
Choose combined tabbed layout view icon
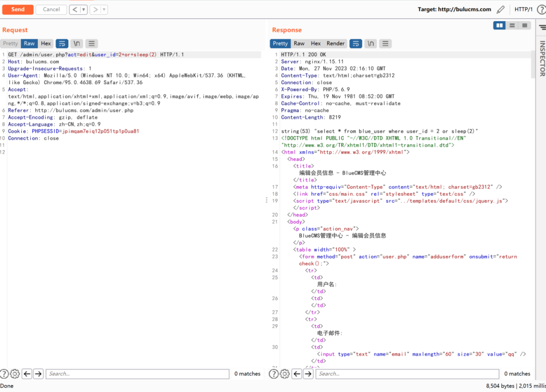[x=524, y=25]
